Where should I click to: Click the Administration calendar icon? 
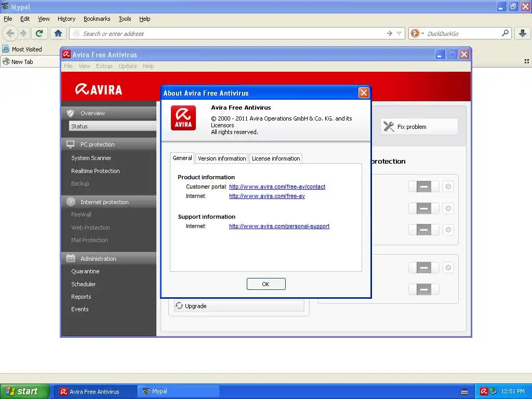(71, 259)
